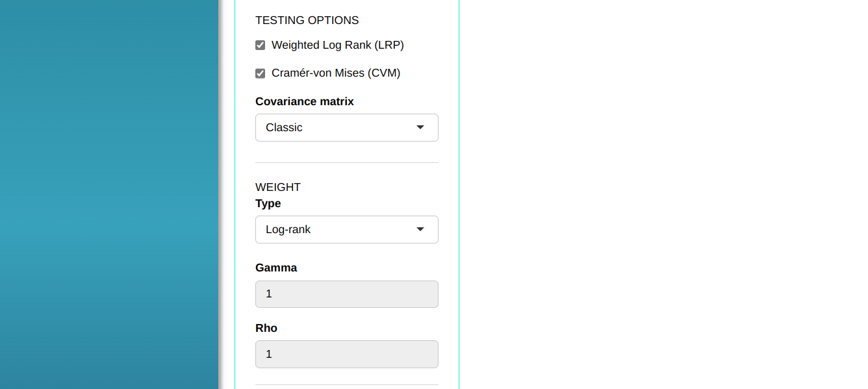The image size is (868, 389).
Task: Click the bold Type label
Action: click(268, 203)
